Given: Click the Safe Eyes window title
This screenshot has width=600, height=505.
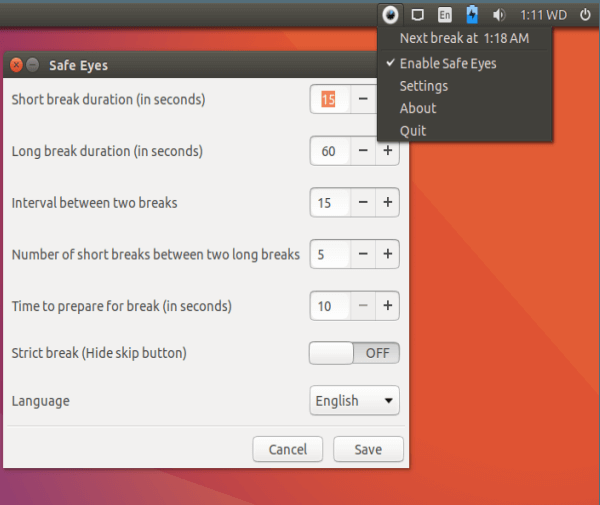Looking at the screenshot, I should tap(78, 65).
